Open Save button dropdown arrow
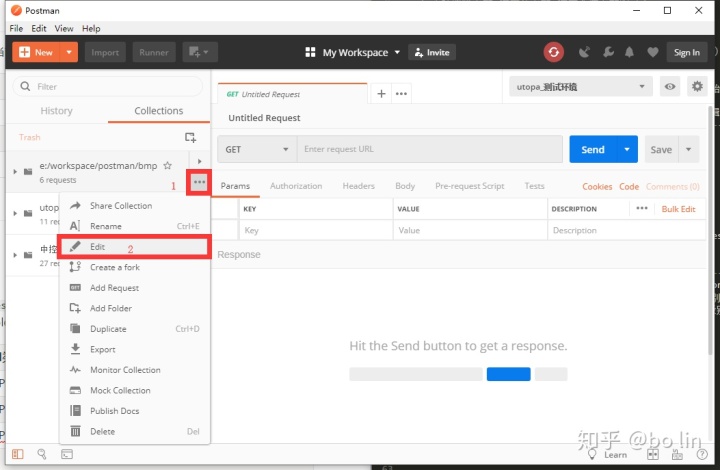 688,149
